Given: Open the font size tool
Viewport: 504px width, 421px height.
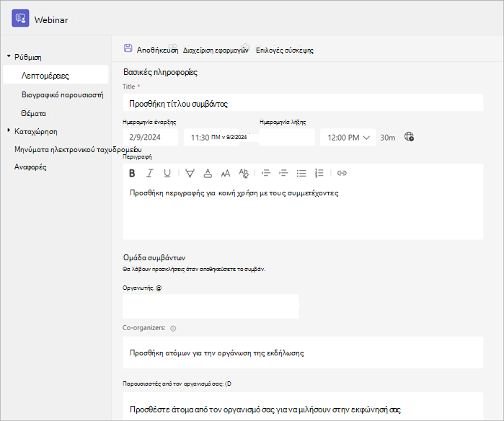Looking at the screenshot, I should [x=226, y=173].
